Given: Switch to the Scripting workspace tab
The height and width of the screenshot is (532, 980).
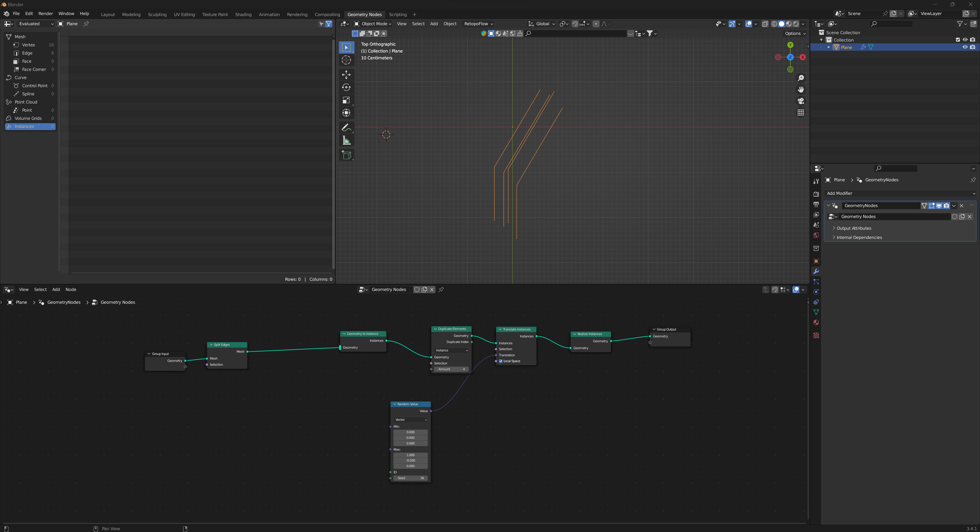Looking at the screenshot, I should [x=398, y=15].
